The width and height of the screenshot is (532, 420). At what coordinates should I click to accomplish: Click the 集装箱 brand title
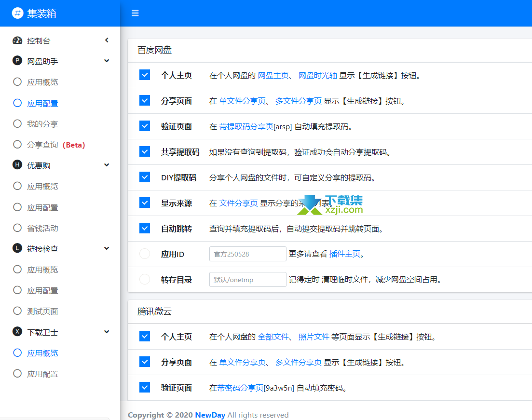[42, 13]
